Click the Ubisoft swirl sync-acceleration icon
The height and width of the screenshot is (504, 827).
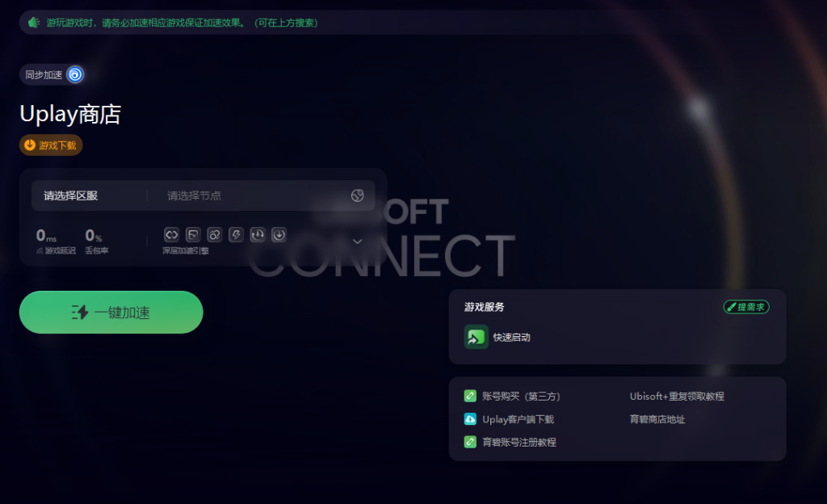click(x=75, y=74)
